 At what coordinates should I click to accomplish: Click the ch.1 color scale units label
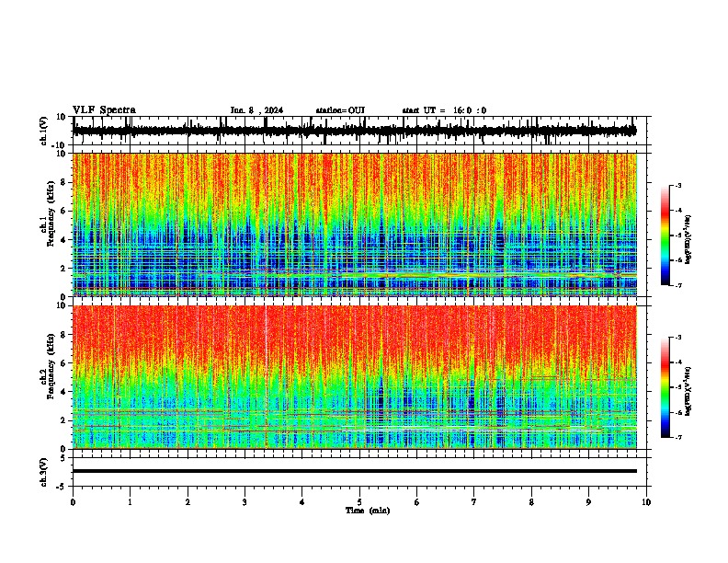(688, 240)
